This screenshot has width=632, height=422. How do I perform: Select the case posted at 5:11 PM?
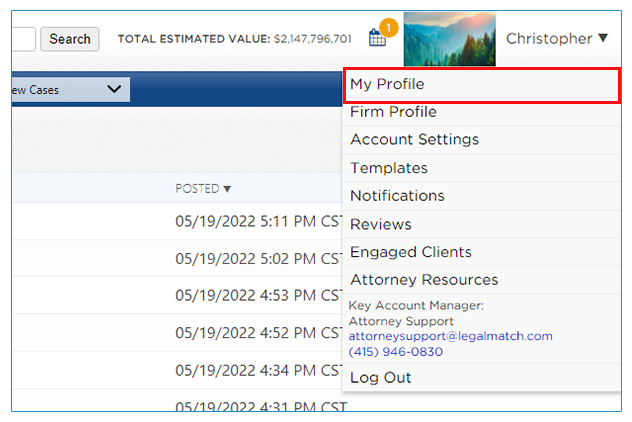click(x=258, y=222)
